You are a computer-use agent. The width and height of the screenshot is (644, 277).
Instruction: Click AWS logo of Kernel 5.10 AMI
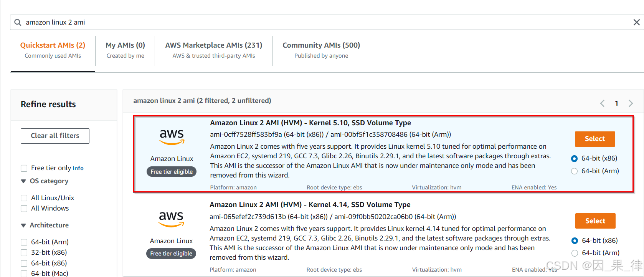click(172, 137)
